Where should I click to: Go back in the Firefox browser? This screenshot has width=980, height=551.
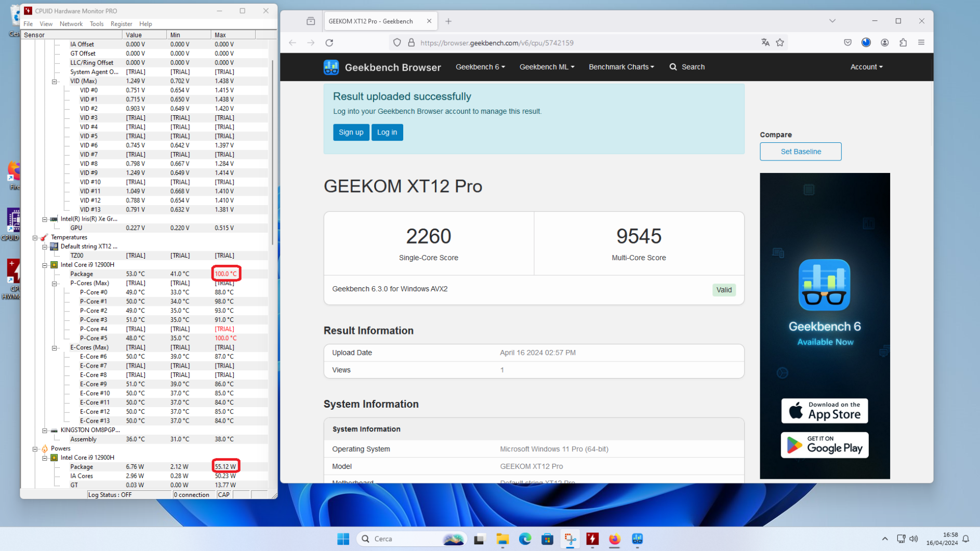(293, 43)
